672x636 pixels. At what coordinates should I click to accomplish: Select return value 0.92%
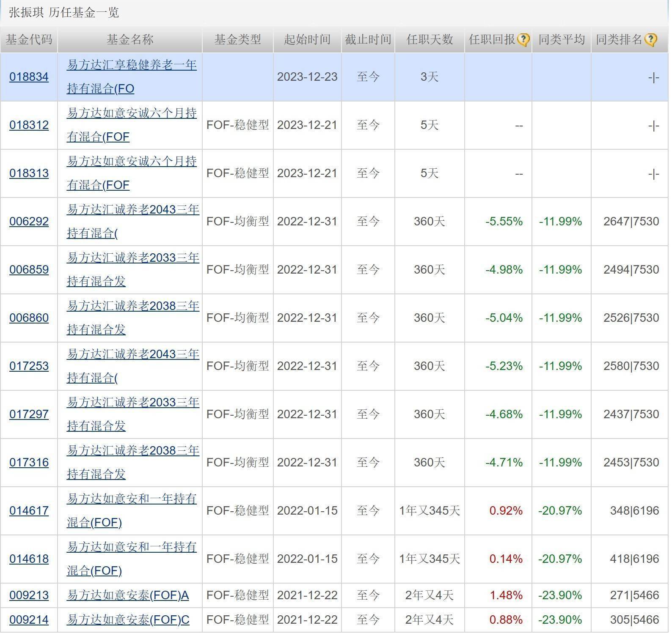[x=506, y=511]
